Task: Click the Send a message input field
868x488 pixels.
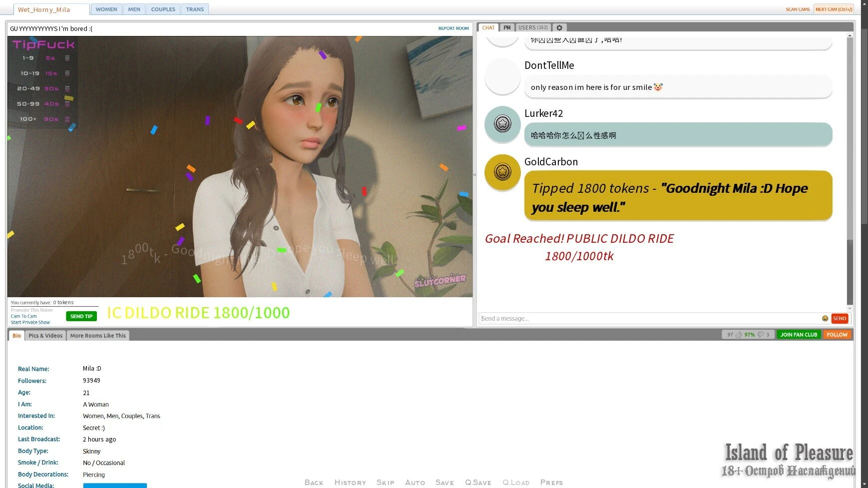Action: pyautogui.click(x=649, y=319)
